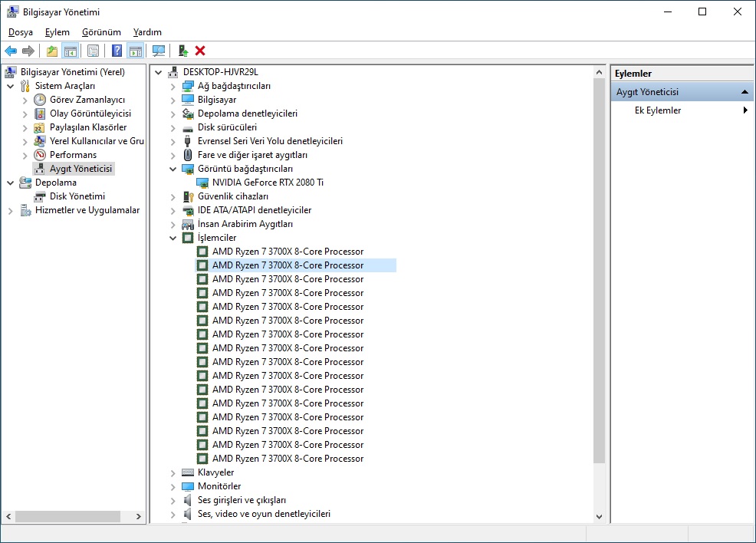Click the Up One Level folder icon
Viewport: 756px width, 543px height.
(x=52, y=51)
